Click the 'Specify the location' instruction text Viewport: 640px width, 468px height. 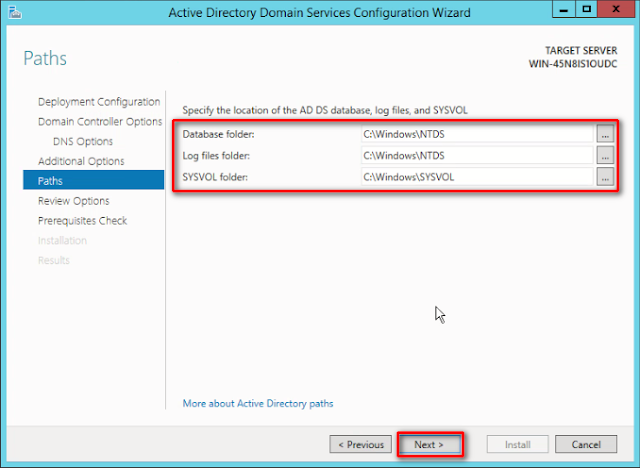[x=325, y=110]
